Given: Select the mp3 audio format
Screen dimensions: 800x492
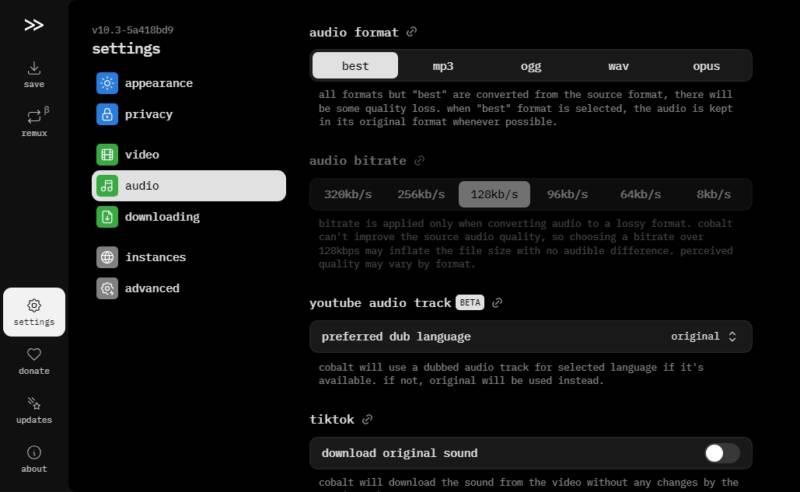Looking at the screenshot, I should click(x=443, y=66).
